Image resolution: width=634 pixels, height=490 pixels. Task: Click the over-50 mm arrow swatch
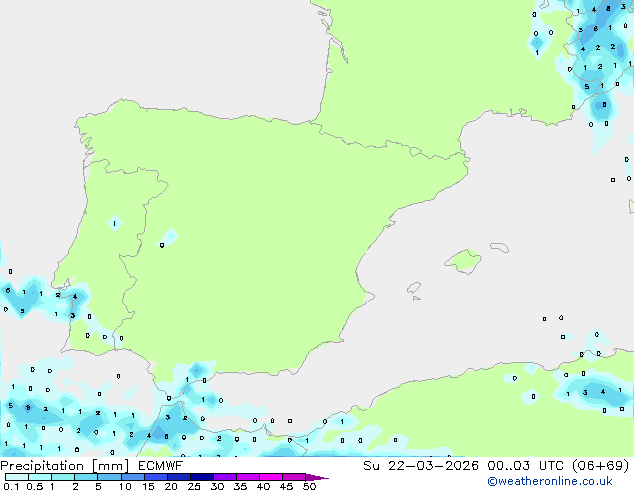(x=317, y=477)
